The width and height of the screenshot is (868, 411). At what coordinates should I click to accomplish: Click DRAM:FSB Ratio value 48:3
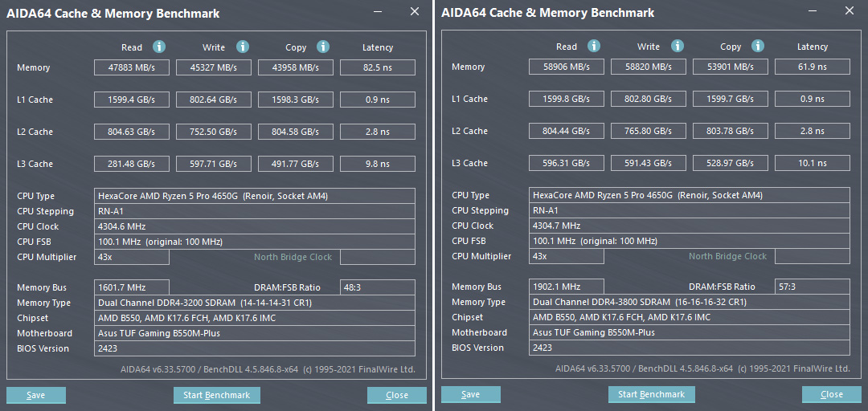click(x=378, y=287)
